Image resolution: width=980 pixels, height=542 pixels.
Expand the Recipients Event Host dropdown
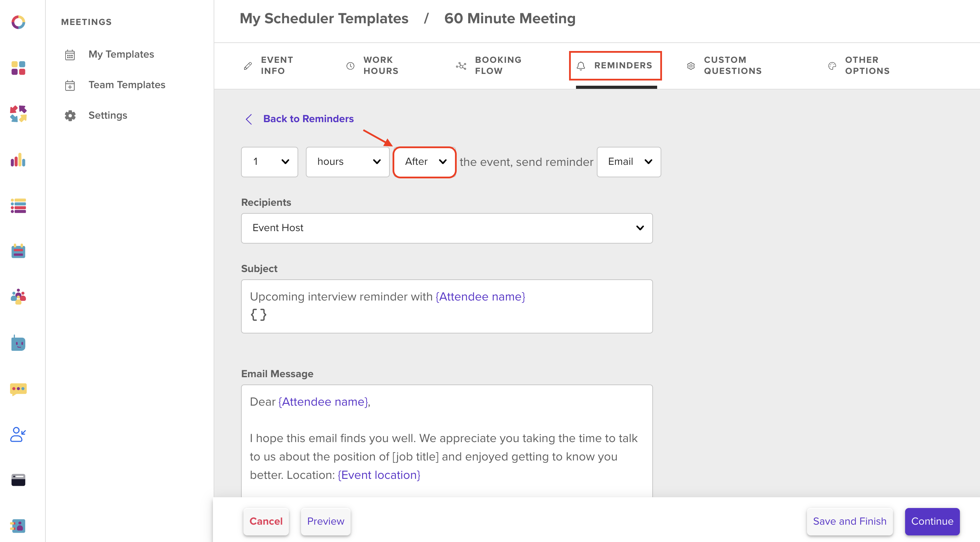tap(447, 228)
